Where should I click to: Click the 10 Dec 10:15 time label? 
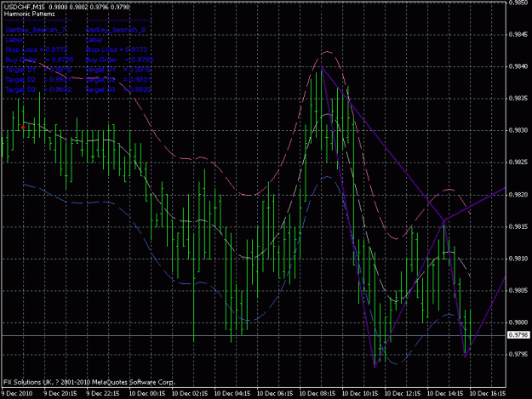[x=360, y=394]
